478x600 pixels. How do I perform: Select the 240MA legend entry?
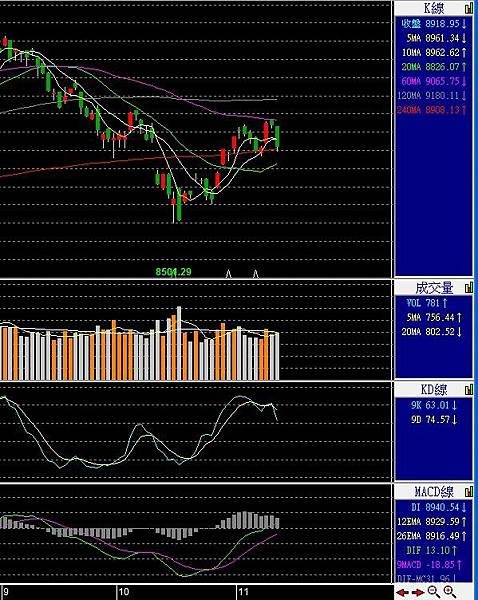pyautogui.click(x=432, y=110)
